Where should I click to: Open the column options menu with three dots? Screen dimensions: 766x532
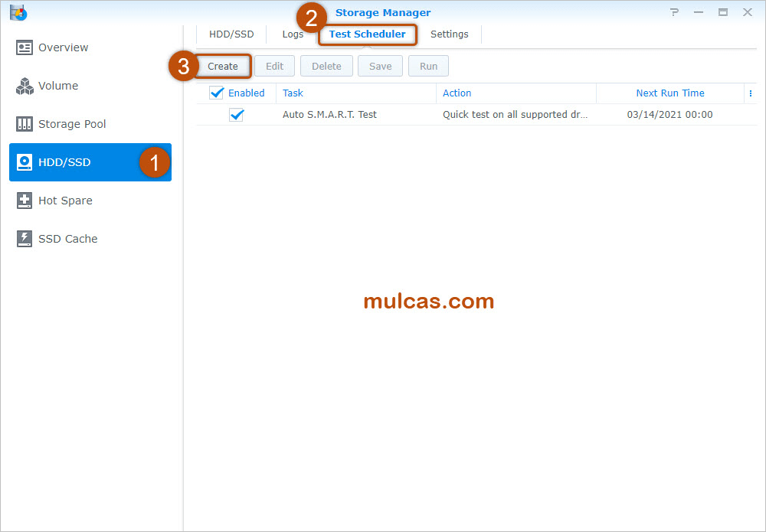(750, 93)
